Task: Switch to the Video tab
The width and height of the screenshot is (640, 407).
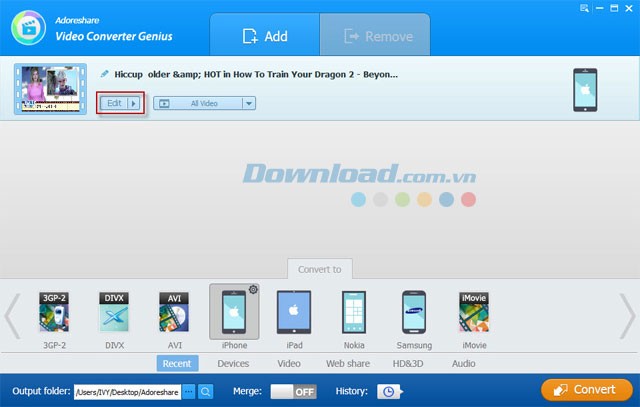Action: [289, 363]
